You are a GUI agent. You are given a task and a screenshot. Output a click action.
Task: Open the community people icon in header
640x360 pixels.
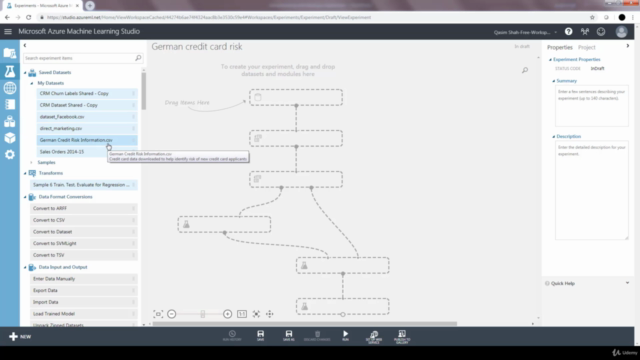[584, 31]
